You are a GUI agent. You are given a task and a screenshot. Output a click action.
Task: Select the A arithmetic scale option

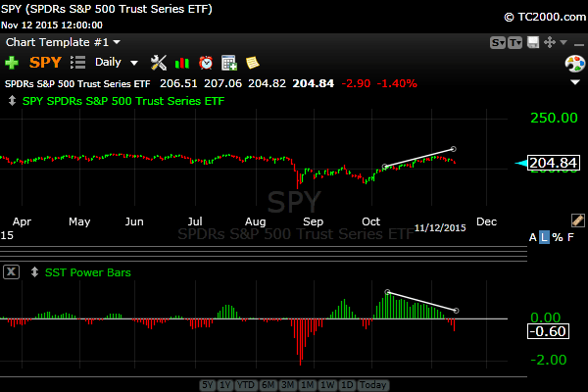533,237
